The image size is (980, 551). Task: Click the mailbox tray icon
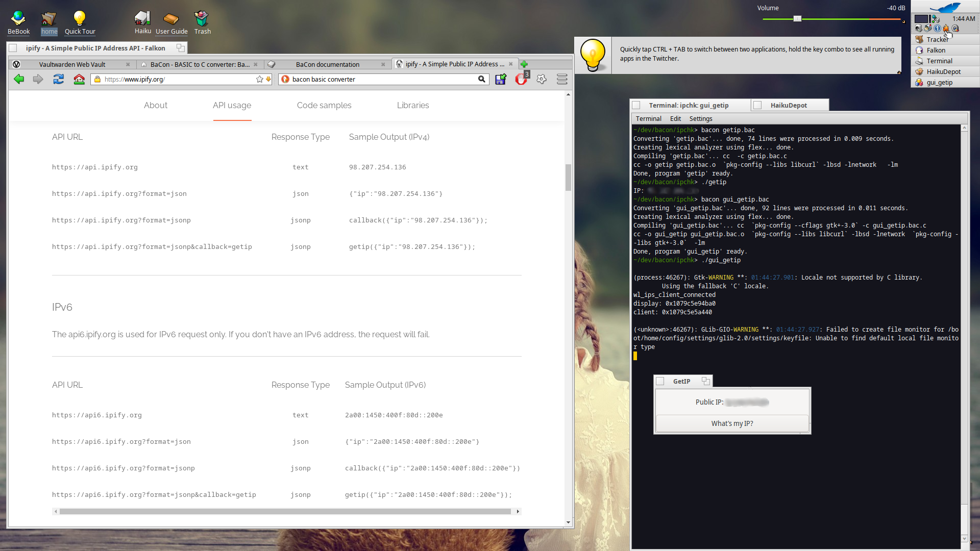click(928, 29)
